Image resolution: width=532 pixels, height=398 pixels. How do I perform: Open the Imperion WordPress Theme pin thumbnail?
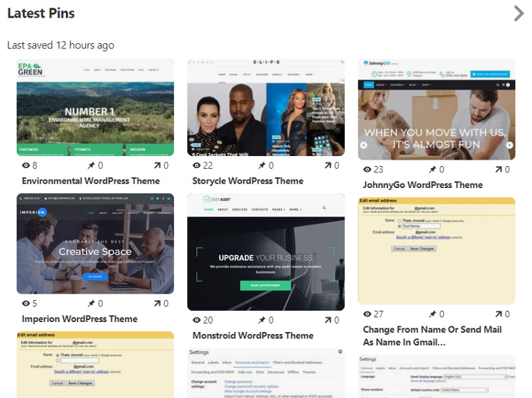[95, 243]
